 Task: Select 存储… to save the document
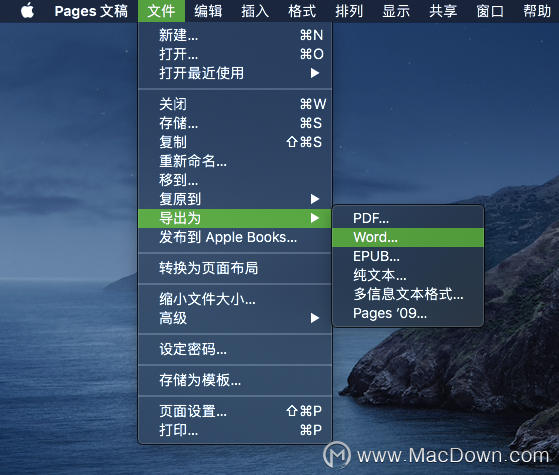[x=235, y=123]
